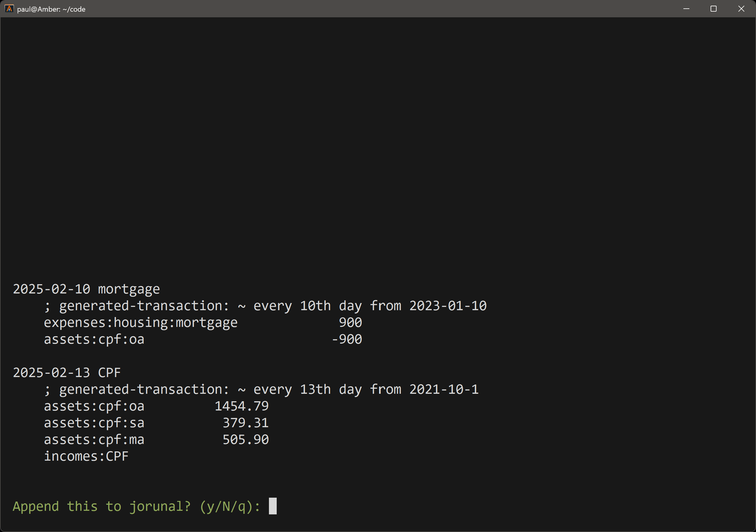Select the 900 mortgage amount
756x532 pixels.
point(350,322)
